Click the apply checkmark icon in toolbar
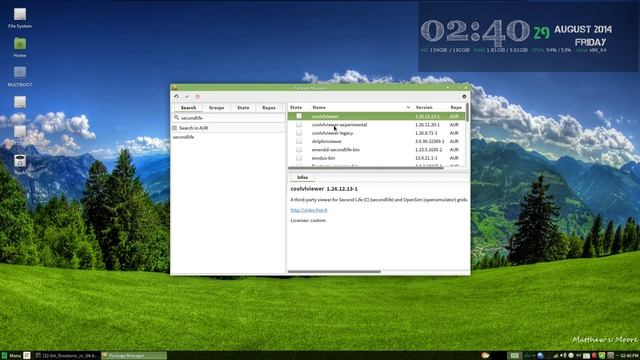The height and width of the screenshot is (360, 640). (x=187, y=97)
